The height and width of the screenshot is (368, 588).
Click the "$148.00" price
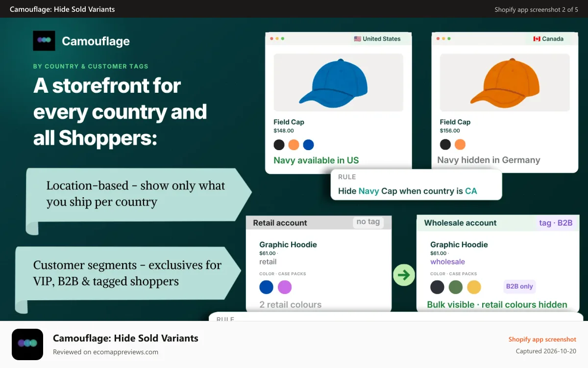(284, 131)
